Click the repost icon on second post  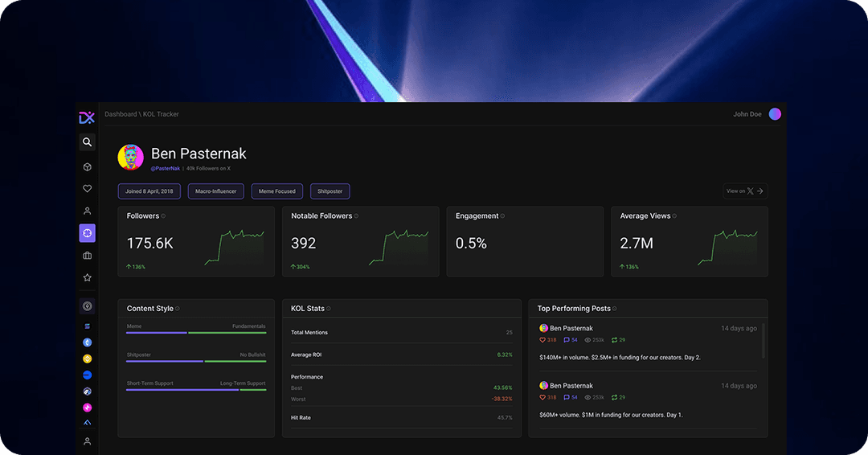pyautogui.click(x=614, y=397)
